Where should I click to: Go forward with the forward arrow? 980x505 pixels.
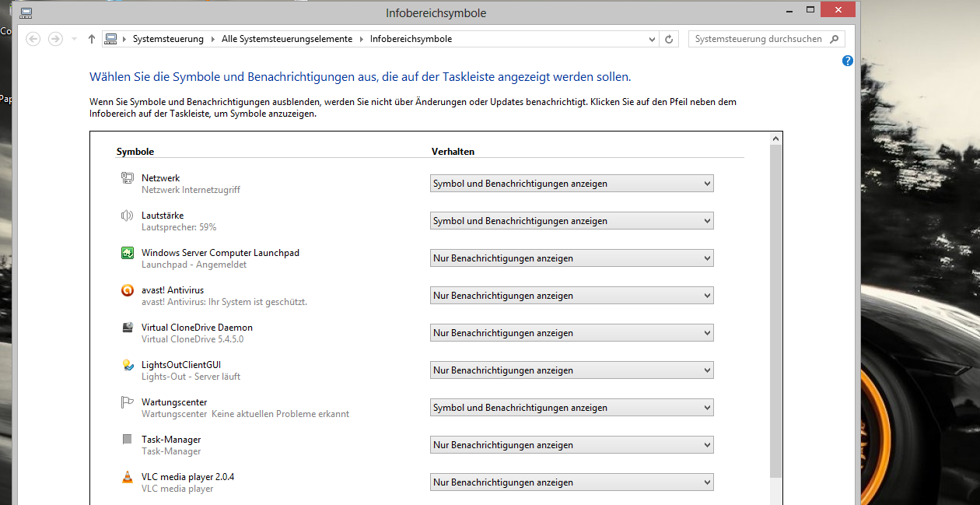tap(55, 39)
